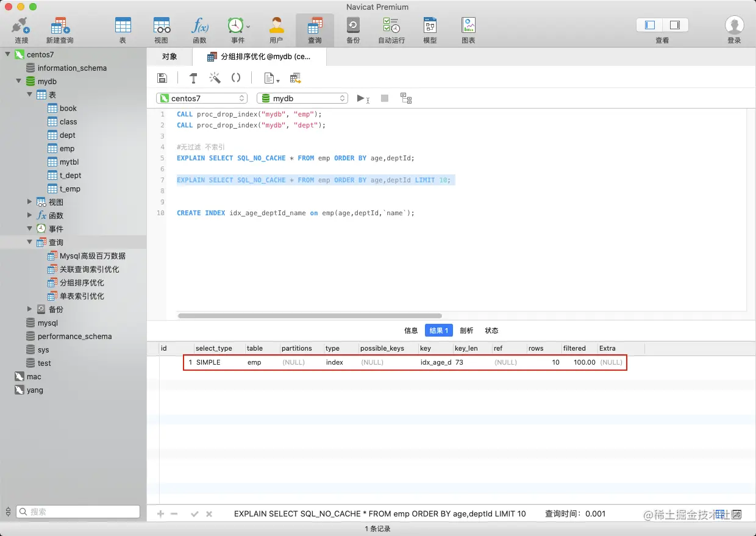Open the 关联查询索引优化 saved query
The height and width of the screenshot is (536, 756).
[89, 269]
